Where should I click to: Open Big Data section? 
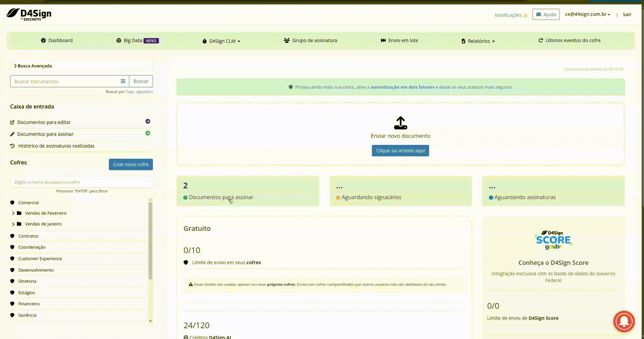pos(137,40)
